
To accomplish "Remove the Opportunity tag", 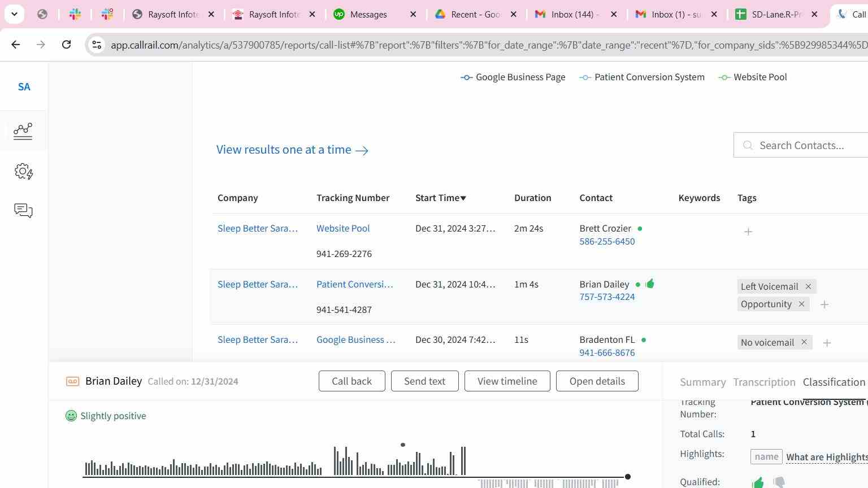I will [801, 304].
